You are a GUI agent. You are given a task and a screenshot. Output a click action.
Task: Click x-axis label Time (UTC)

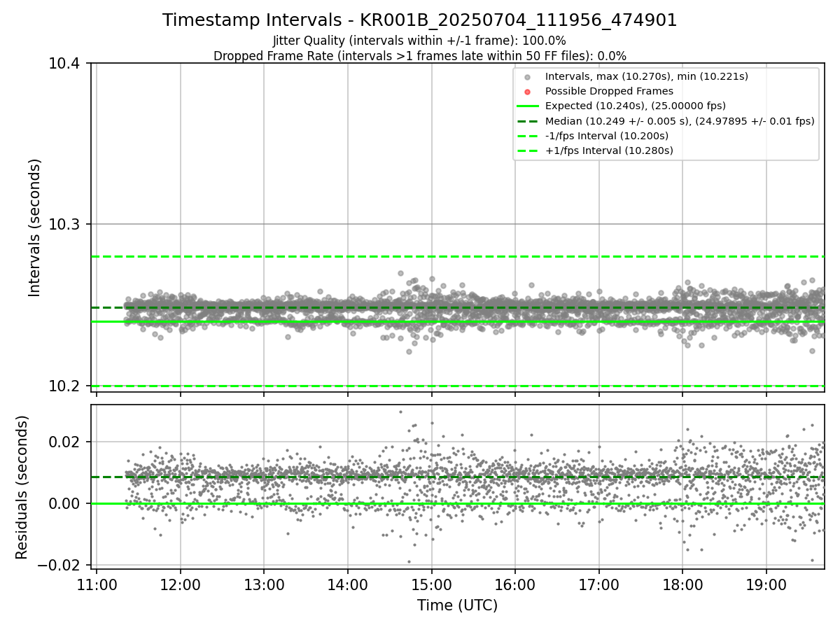tap(458, 605)
